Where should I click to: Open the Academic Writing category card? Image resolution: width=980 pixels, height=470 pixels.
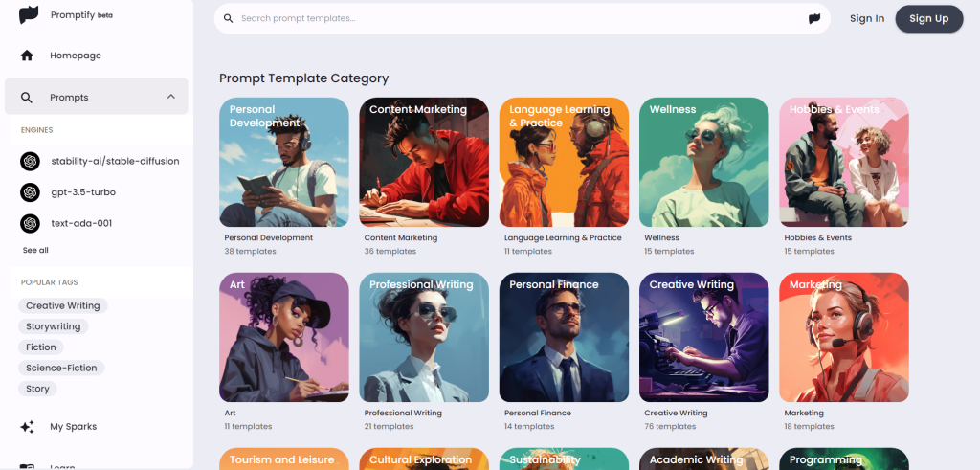[x=703, y=459]
